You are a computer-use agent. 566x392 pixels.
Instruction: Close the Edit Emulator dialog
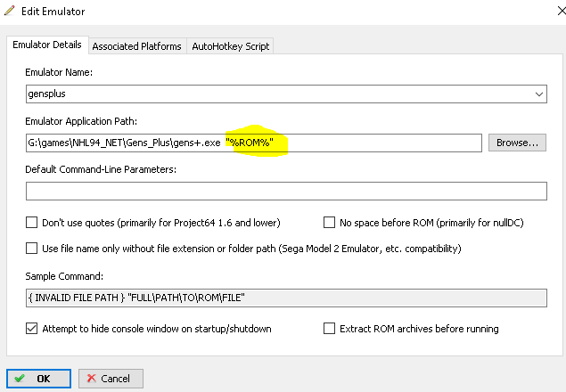click(x=545, y=11)
